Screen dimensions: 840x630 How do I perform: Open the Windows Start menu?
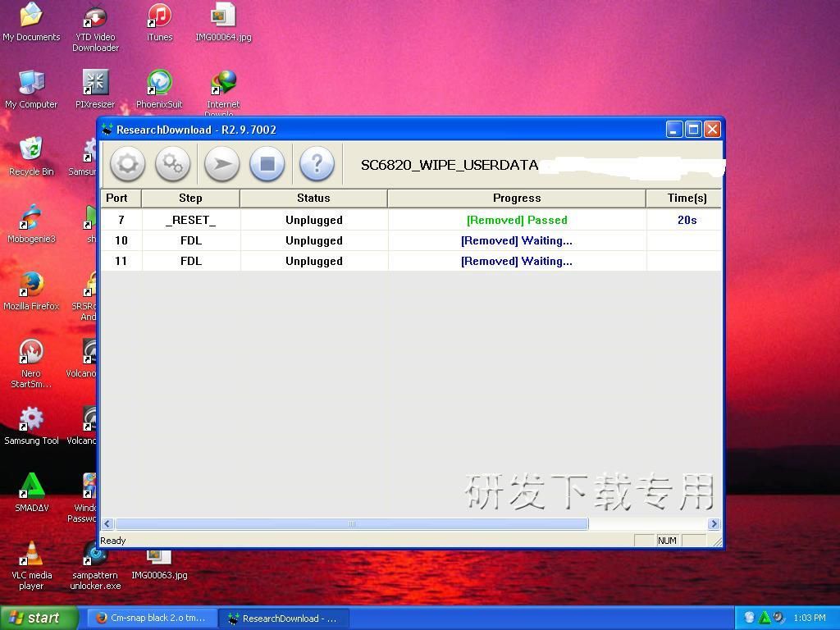point(39,618)
